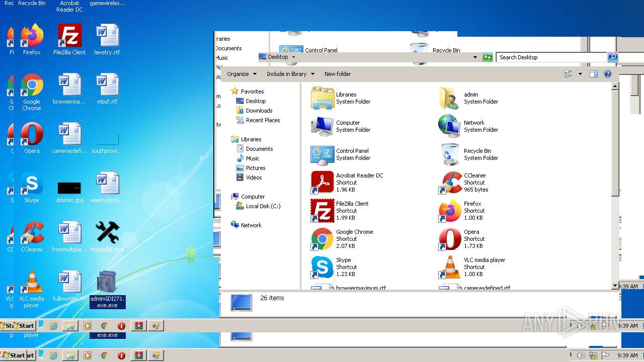This screenshot has width=644, height=362.
Task: Select Maltoolkit.exe on the desktop
Action: [x=107, y=236]
